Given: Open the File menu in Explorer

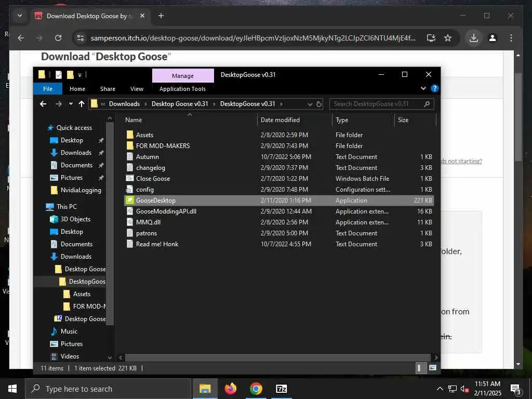Looking at the screenshot, I should pos(48,88).
